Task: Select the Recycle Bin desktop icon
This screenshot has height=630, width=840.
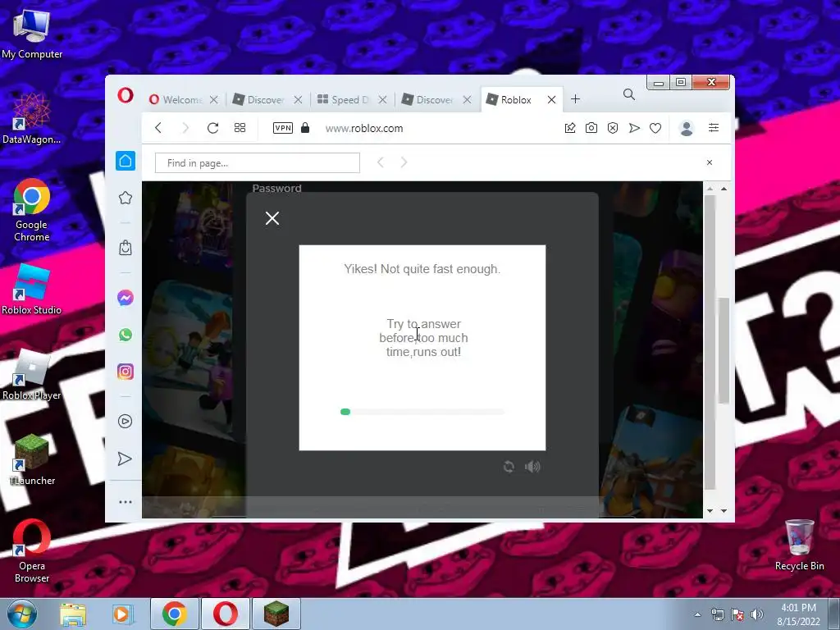Action: tap(799, 546)
